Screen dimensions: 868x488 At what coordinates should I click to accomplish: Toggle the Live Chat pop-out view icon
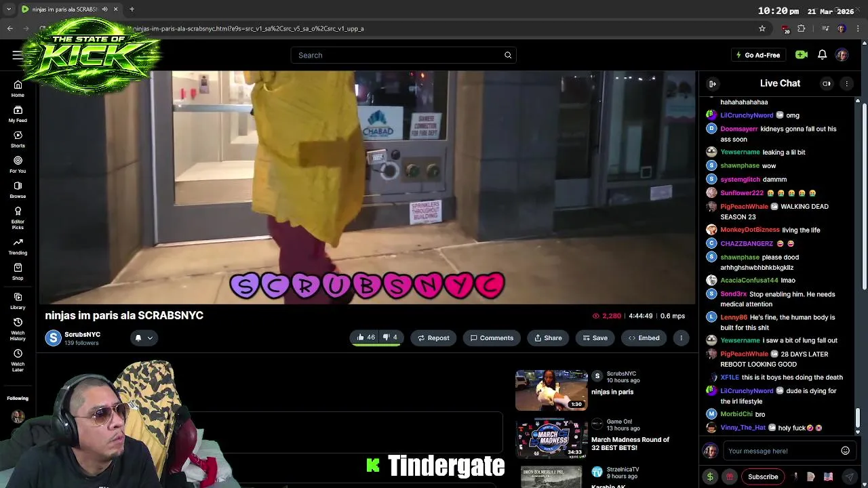coord(827,83)
